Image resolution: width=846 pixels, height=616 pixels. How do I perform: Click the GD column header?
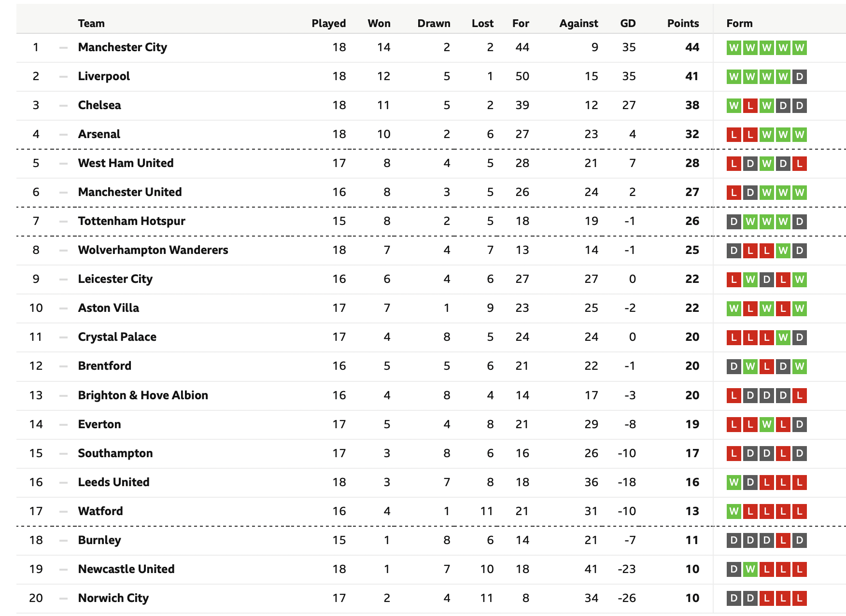(x=628, y=23)
